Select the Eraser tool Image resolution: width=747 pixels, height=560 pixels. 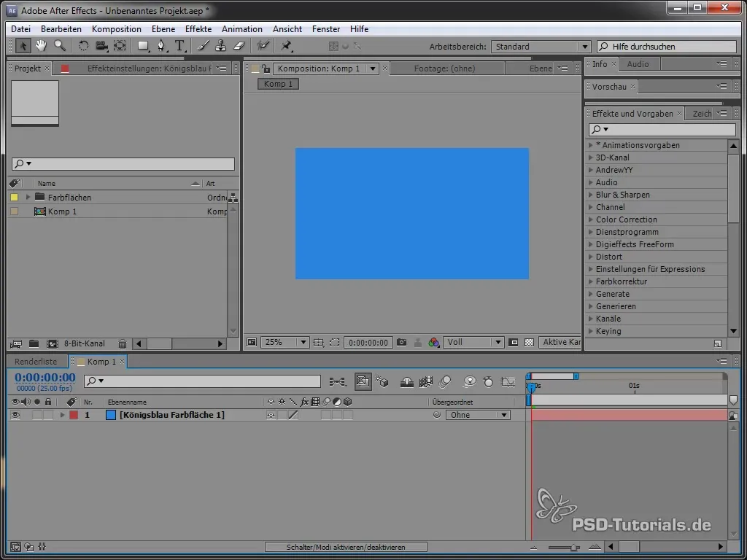point(239,46)
